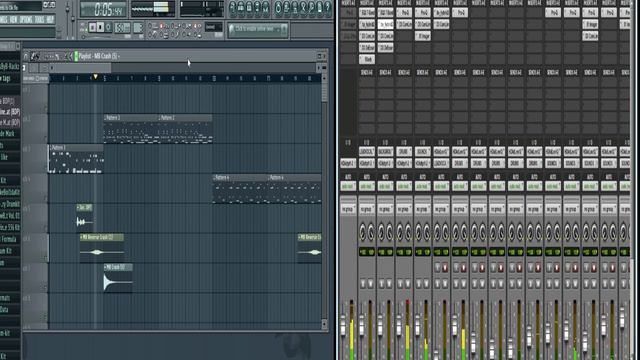Select the second Pattern 4 clip in the Playlist
The height and width of the screenshot is (360, 640).
coord(294,189)
